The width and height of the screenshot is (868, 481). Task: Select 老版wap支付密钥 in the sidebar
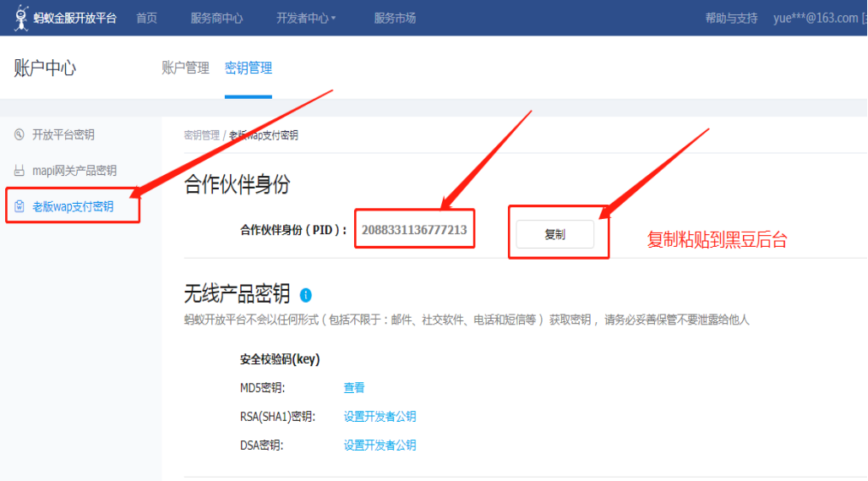tap(73, 206)
